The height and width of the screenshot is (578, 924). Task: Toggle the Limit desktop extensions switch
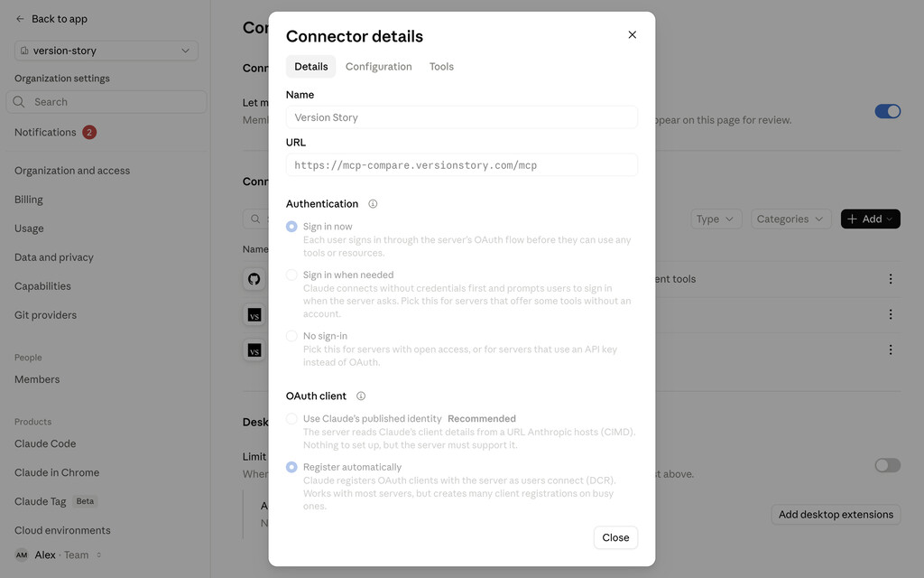(888, 465)
